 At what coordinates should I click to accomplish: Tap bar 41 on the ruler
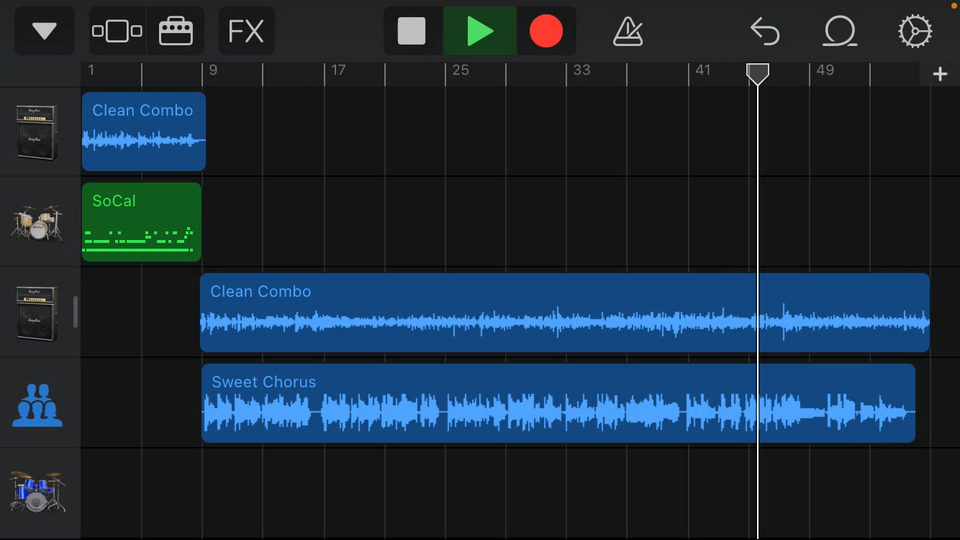coord(703,70)
